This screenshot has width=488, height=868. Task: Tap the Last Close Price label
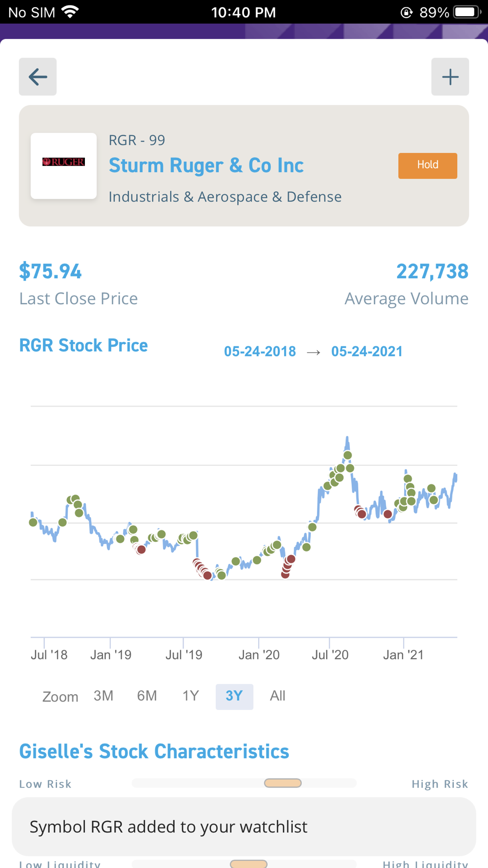pyautogui.click(x=79, y=298)
